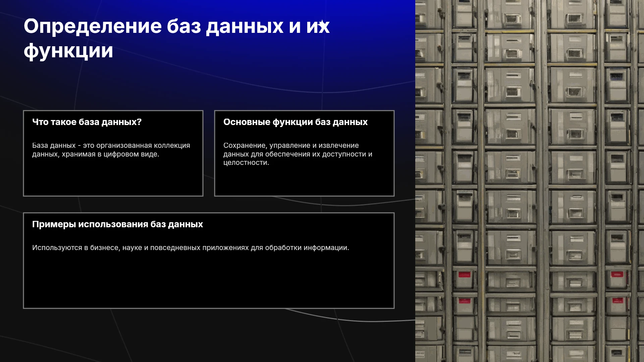Click the text "База данных - это организованная коллекция"
This screenshot has width=644, height=362.
(x=111, y=145)
